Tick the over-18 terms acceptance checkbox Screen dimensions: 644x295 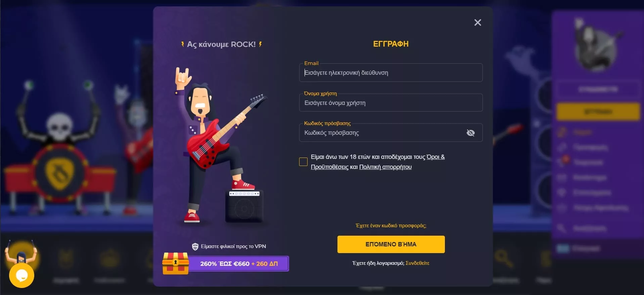click(x=303, y=162)
